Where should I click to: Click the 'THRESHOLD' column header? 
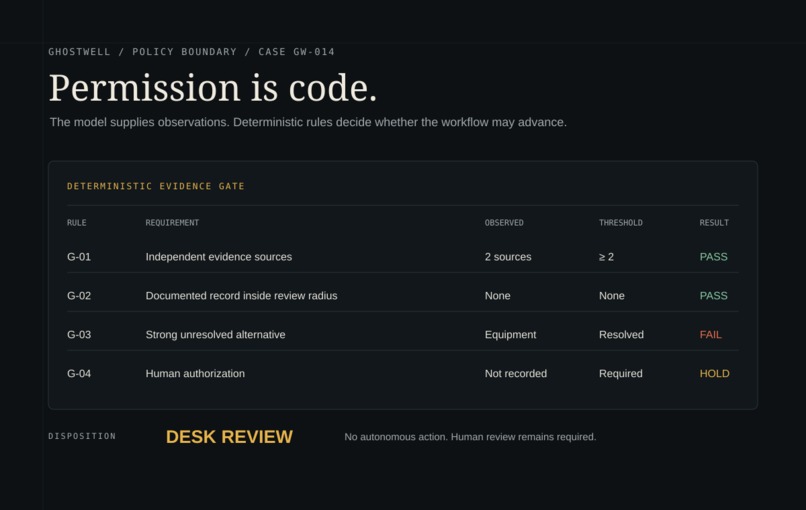pyautogui.click(x=620, y=223)
